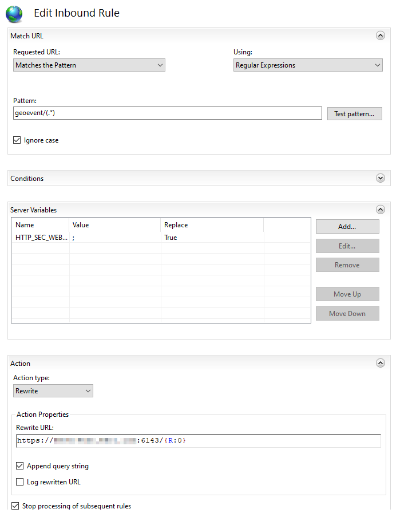Click the Test pattern button
This screenshot has width=420, height=513.
click(x=354, y=114)
